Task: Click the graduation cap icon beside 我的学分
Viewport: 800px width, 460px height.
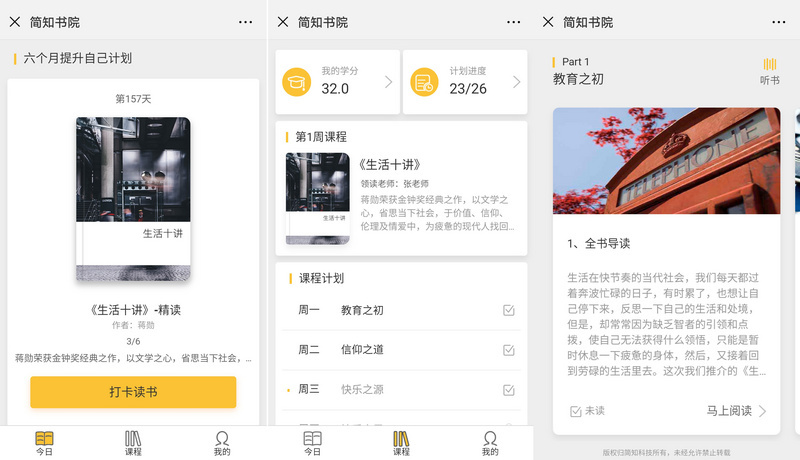Action: coord(297,82)
